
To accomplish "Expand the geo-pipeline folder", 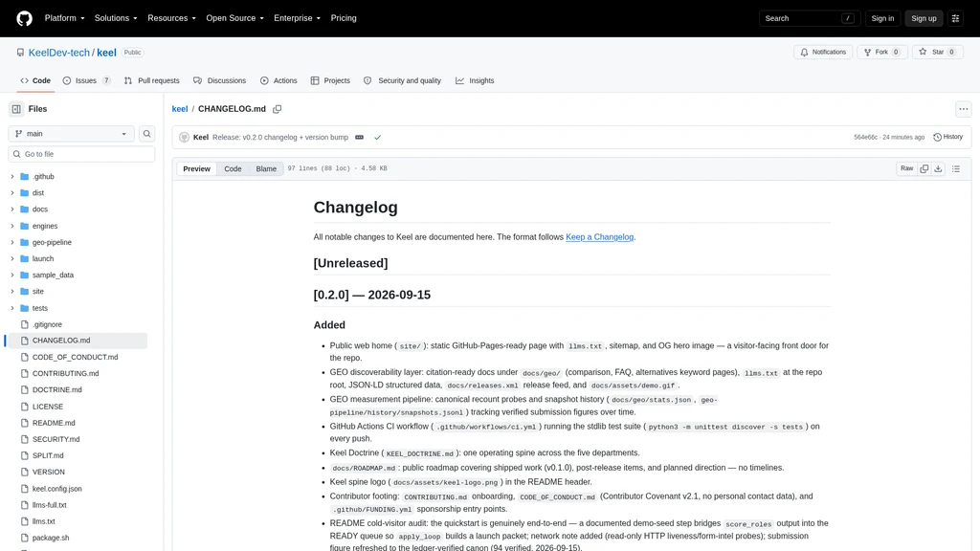I will tap(11, 242).
